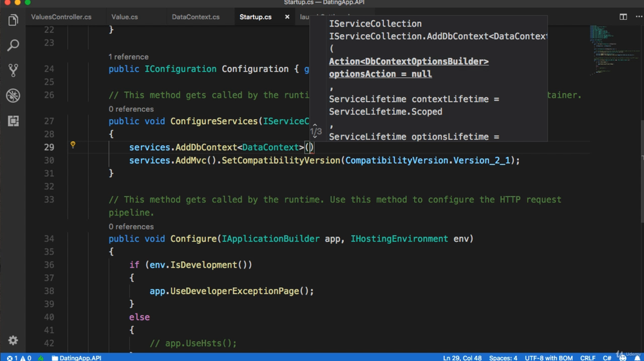
Task: Click the lightbulb quick-fix icon on line 29
Action: (x=73, y=145)
